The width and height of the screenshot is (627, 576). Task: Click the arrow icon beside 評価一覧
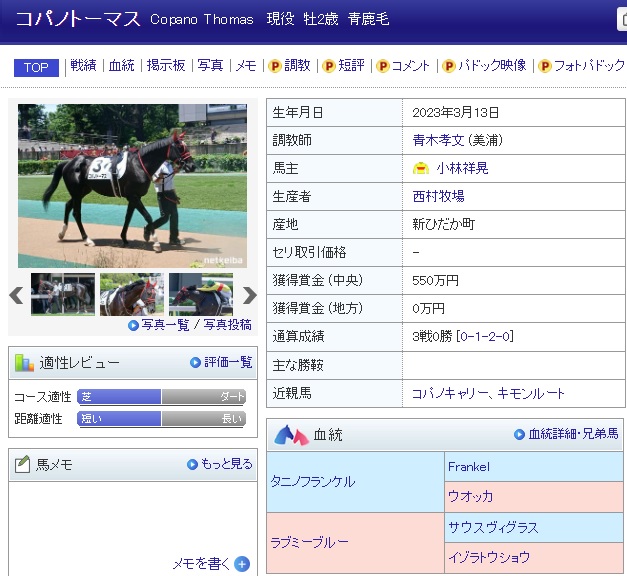(196, 362)
